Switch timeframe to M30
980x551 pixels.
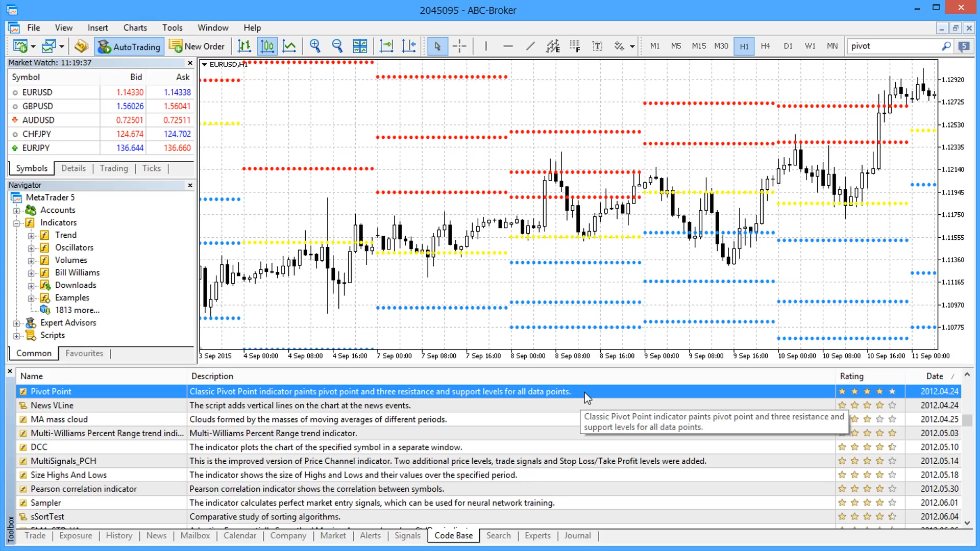point(721,46)
